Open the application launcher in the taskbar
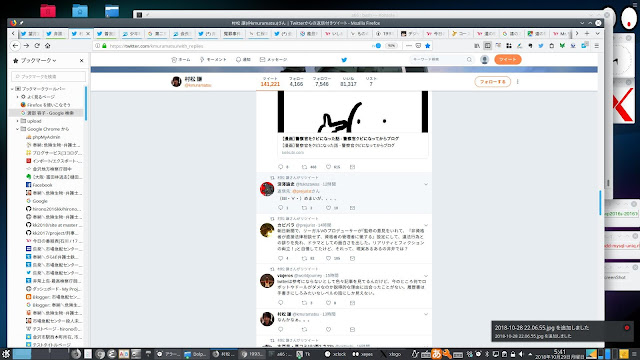Image resolution: width=640 pixels, height=360 pixels. 6,354
